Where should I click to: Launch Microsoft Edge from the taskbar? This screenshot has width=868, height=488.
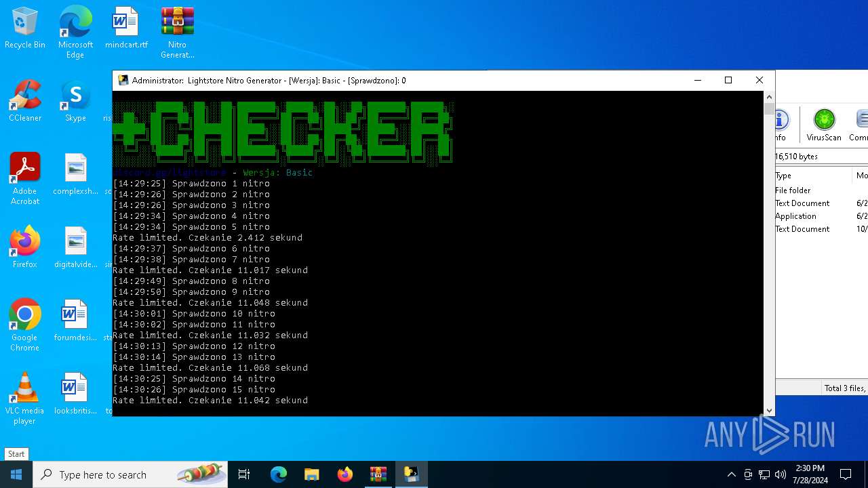(279, 474)
